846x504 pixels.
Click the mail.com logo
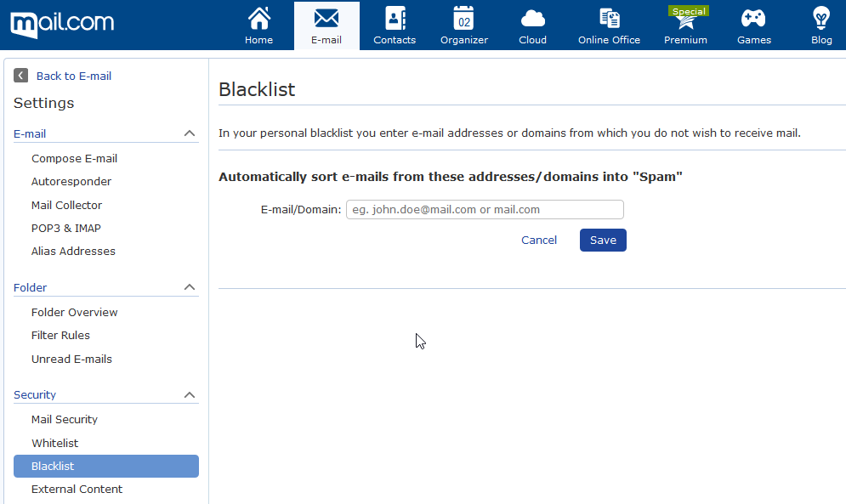point(62,23)
